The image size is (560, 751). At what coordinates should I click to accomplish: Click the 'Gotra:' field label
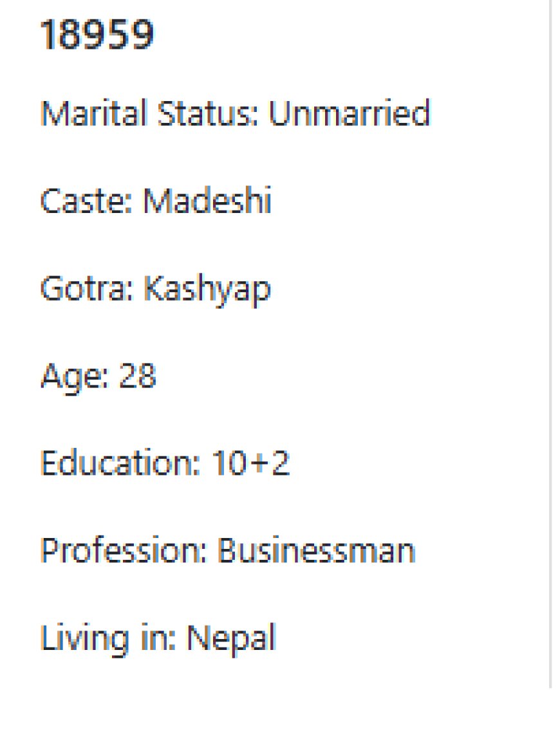tap(87, 288)
